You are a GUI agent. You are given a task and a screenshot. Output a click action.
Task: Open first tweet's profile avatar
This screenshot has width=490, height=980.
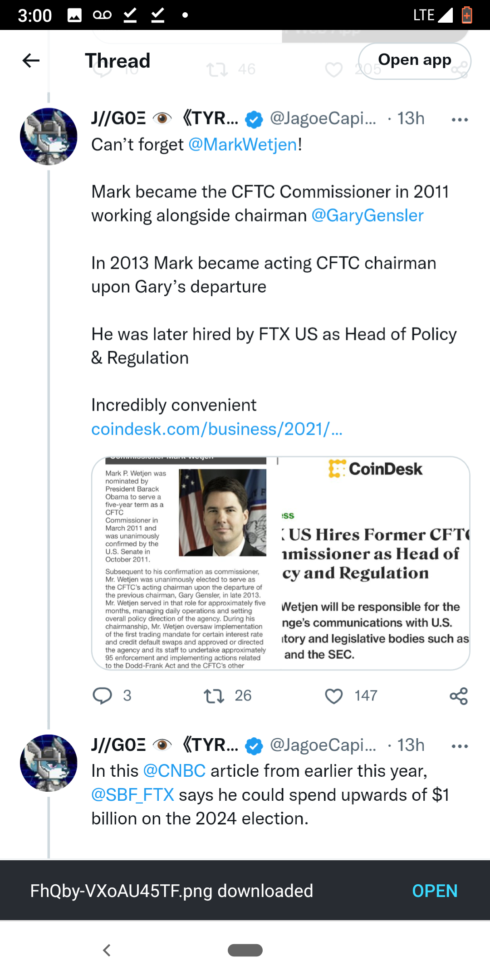[49, 136]
